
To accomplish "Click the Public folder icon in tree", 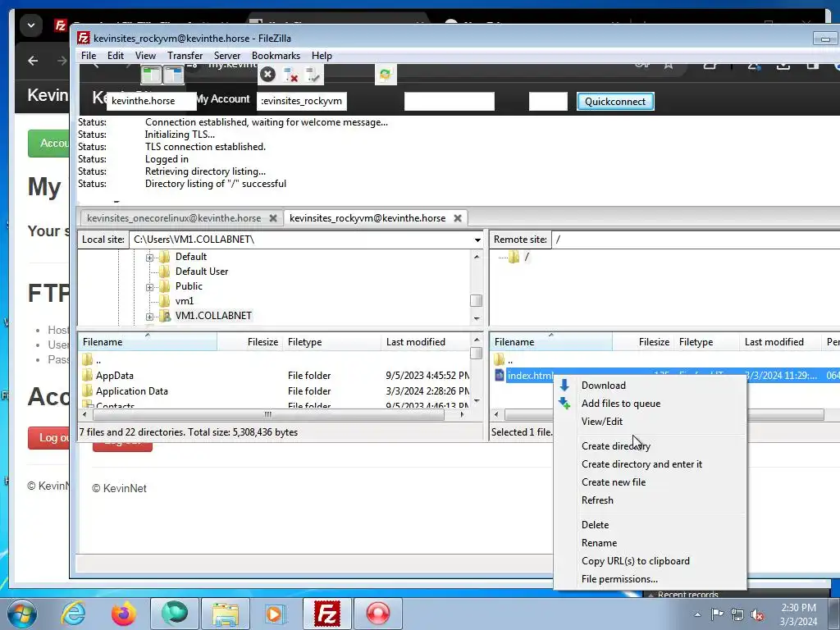I will (x=165, y=286).
